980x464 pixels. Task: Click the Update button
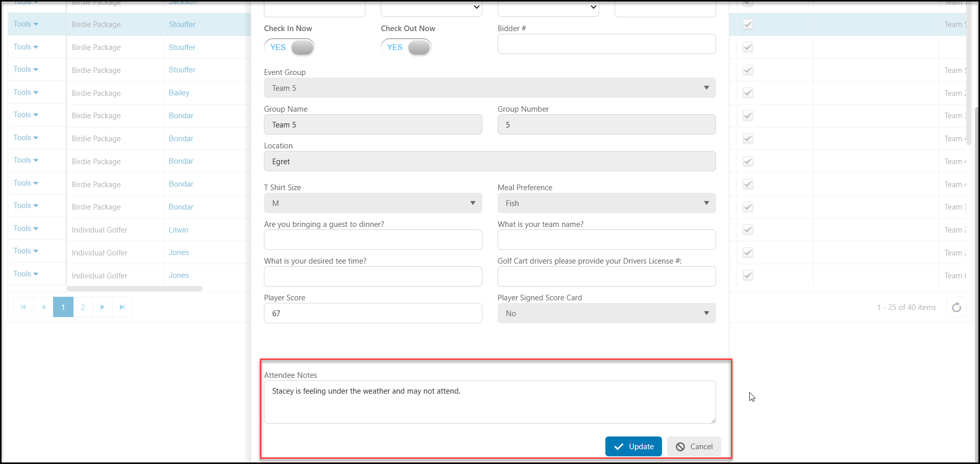pyautogui.click(x=633, y=446)
